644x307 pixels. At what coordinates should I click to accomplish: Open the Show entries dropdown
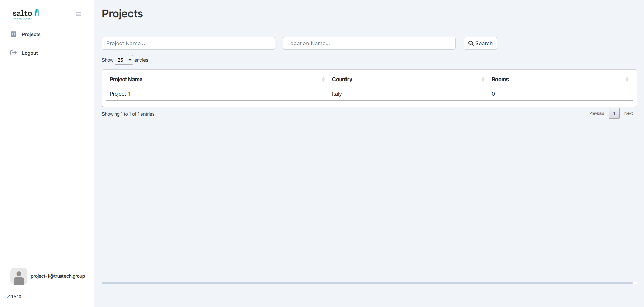pos(124,60)
